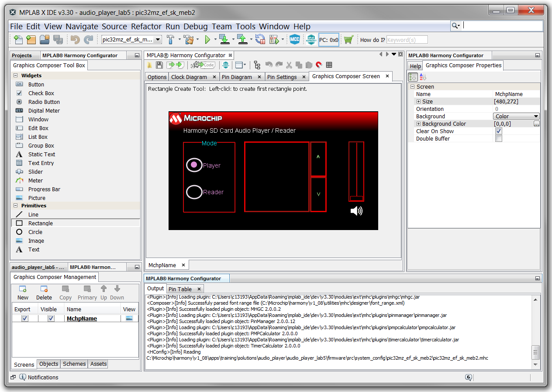Select the Progress Bar widget tool
This screenshot has height=392, width=552.
[x=75, y=189]
